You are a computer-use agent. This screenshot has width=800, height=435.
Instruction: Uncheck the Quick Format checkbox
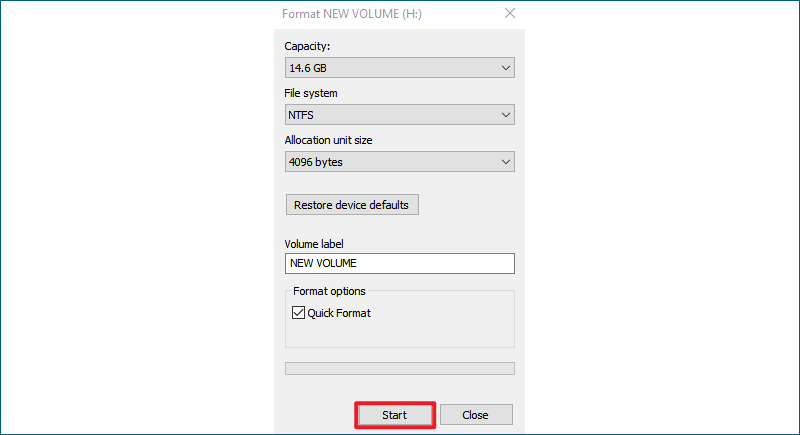(298, 313)
